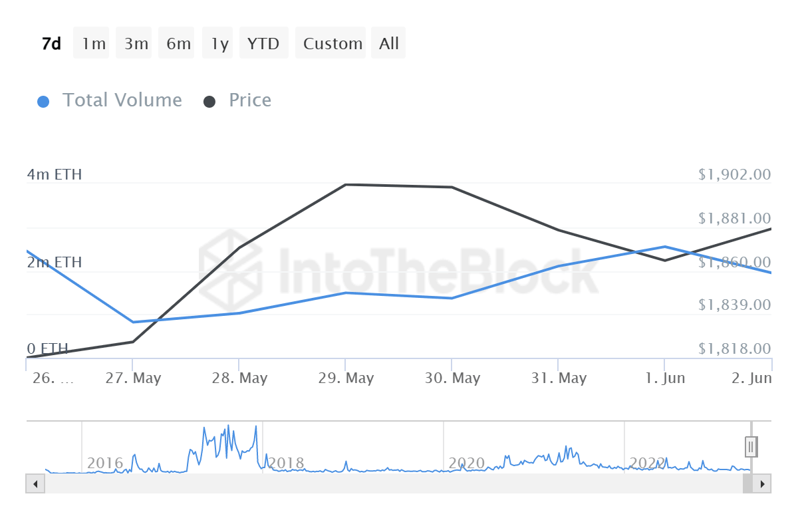Screen dimensions: 798x532
Task: Grab the navigator range handle
Action: [751, 446]
